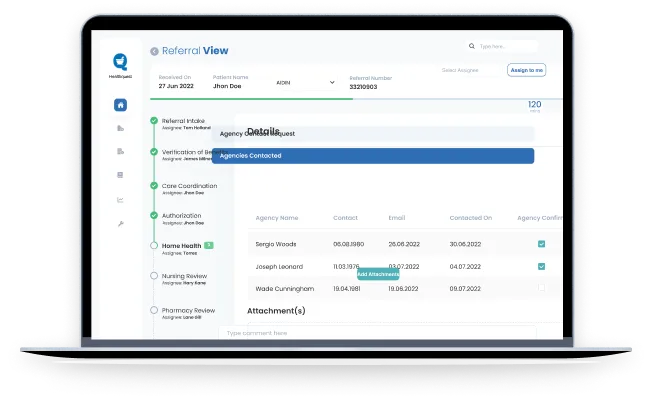Check agency confirm box for Wade Cunningham
The image size is (652, 400).
coord(541,288)
